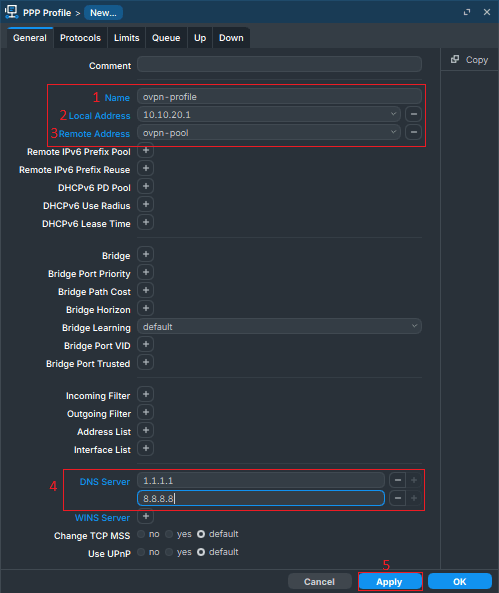Click the Cancel button
This screenshot has height=593, width=499.
coord(320,582)
